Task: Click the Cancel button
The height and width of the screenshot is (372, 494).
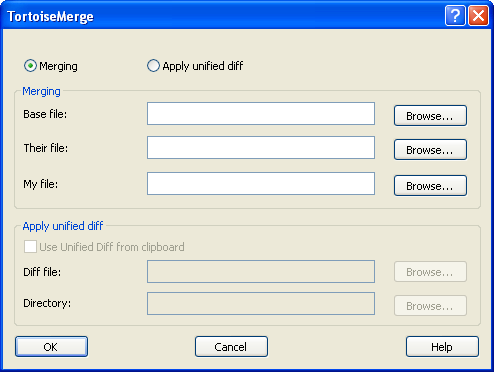Action: 231,347
